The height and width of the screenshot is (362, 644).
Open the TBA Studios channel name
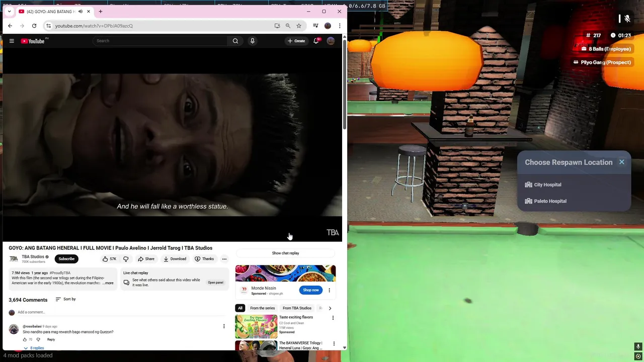(x=33, y=257)
